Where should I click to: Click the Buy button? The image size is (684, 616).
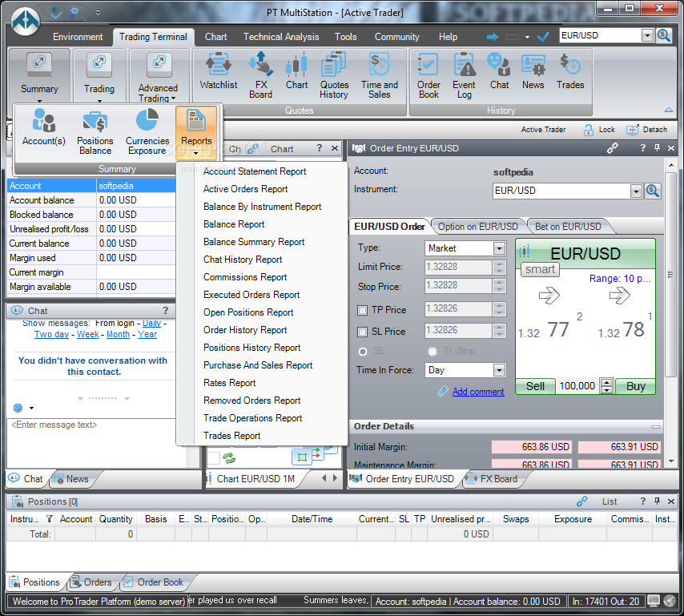636,386
